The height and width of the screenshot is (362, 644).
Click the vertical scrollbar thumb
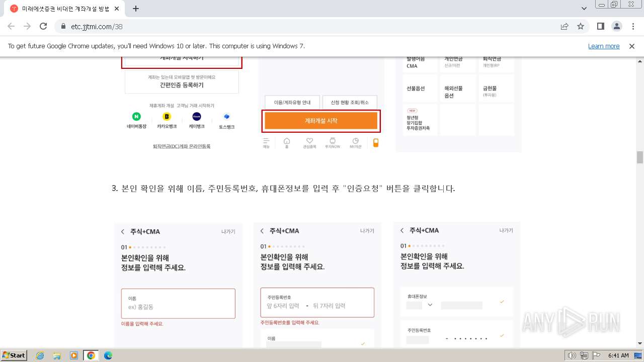pyautogui.click(x=640, y=157)
